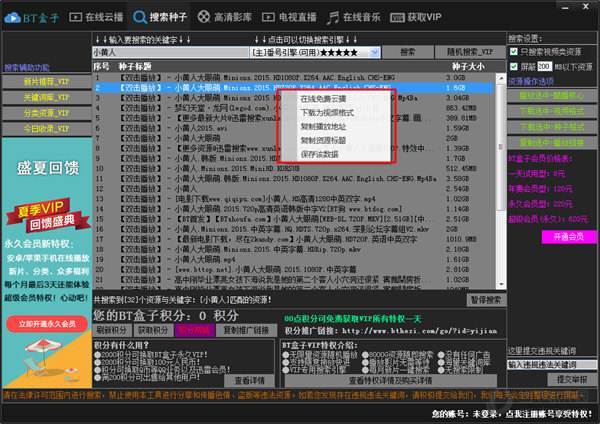Click the 获取积分 button
The width and height of the screenshot is (600, 424).
tap(153, 330)
